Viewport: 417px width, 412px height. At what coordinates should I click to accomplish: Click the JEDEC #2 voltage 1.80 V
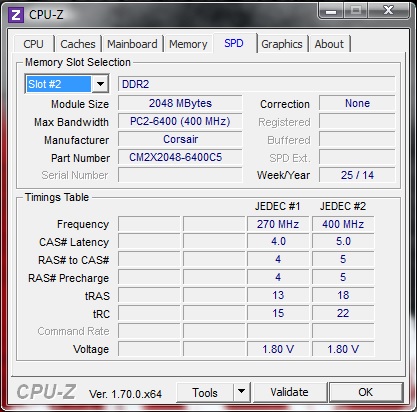pyautogui.click(x=343, y=349)
